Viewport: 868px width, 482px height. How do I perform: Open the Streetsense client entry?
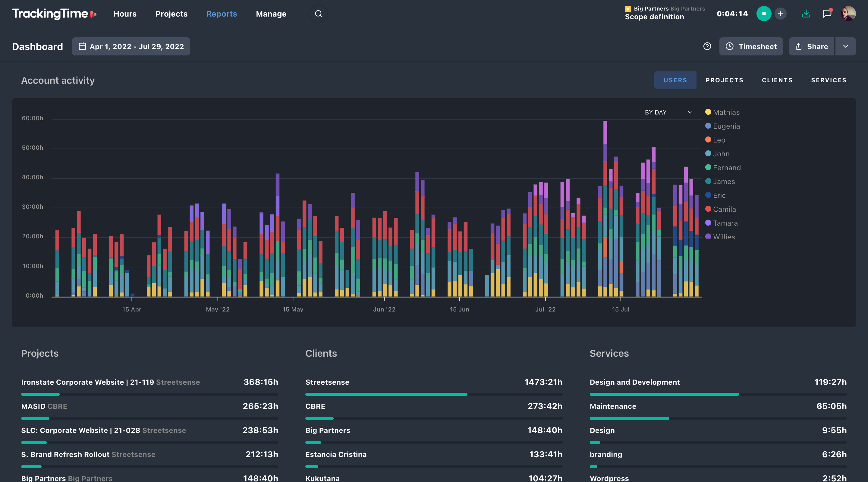click(x=327, y=382)
